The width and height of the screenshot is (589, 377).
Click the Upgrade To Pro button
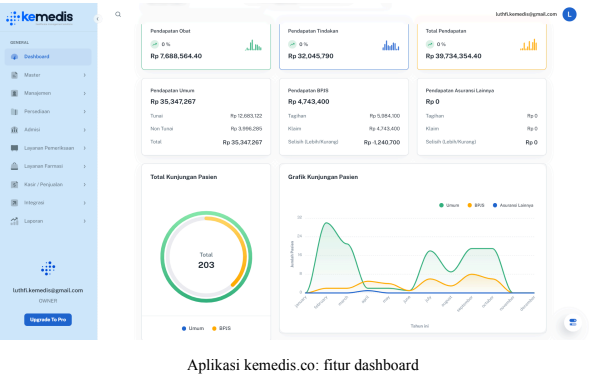tap(48, 320)
